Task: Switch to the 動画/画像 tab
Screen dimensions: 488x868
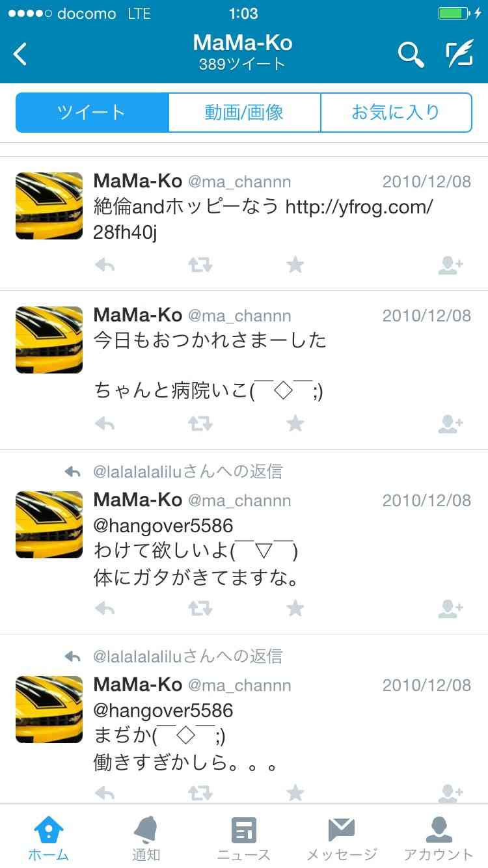Action: click(x=245, y=113)
